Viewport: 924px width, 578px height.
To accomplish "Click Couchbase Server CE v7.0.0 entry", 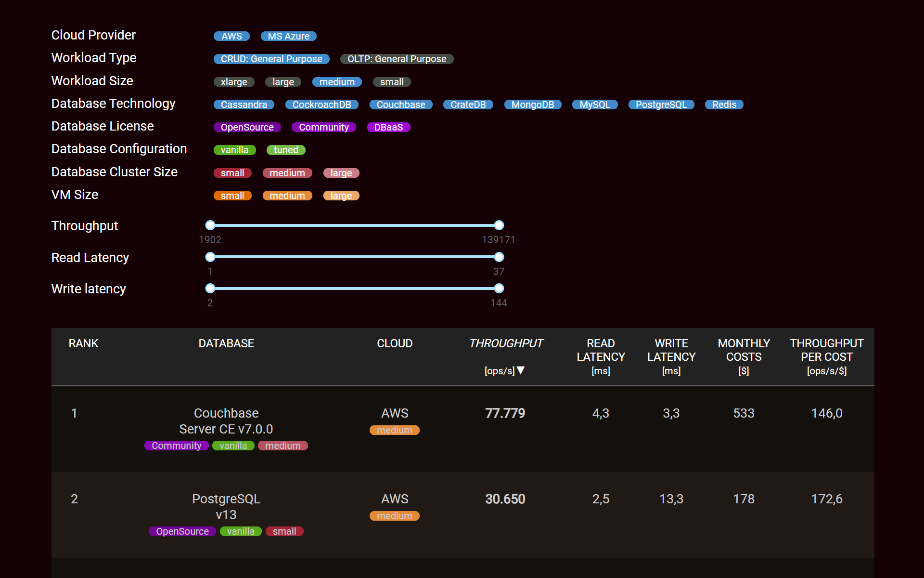I will (x=226, y=421).
